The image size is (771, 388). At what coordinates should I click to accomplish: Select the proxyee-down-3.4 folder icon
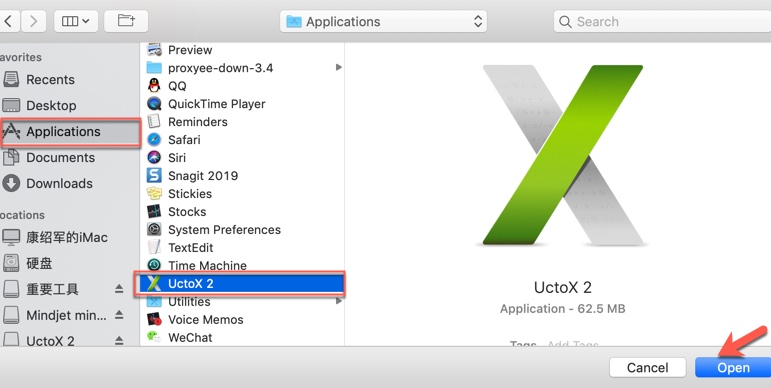pos(154,67)
